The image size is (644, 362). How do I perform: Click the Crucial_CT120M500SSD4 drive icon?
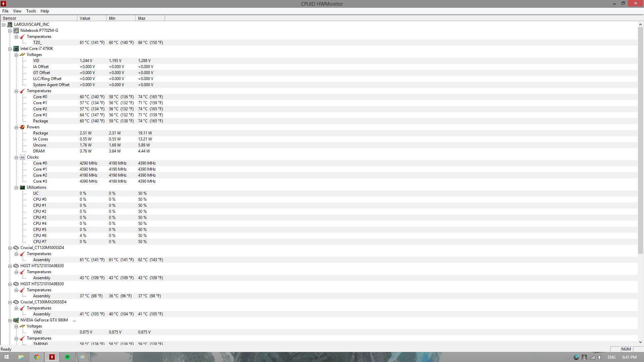[x=16, y=248]
